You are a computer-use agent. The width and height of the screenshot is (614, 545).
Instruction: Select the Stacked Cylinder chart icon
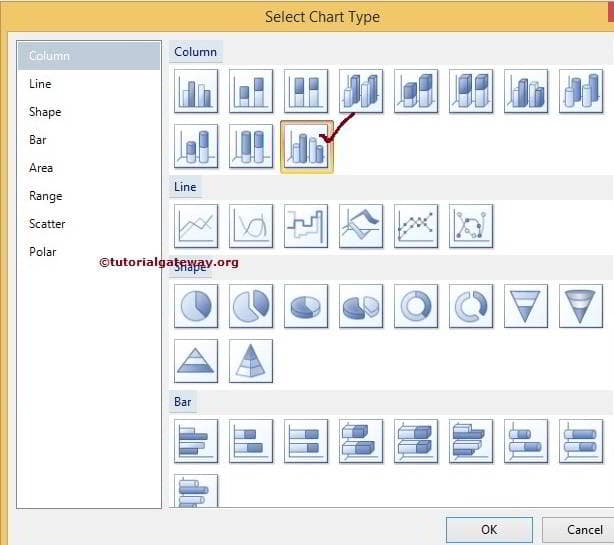point(196,146)
